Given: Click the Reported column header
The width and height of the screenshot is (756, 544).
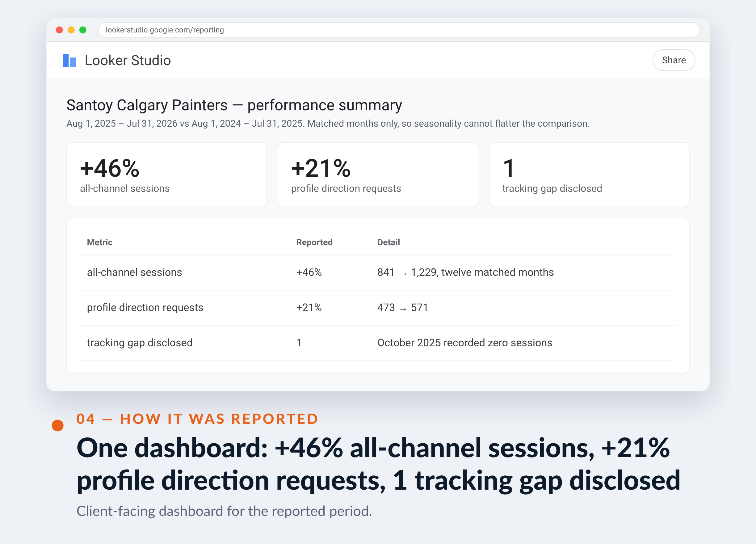Looking at the screenshot, I should tap(314, 242).
